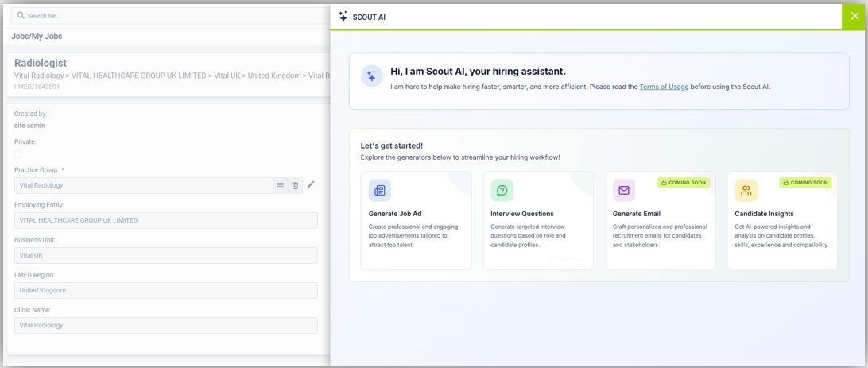
Task: Click the Employing Entity field
Action: [x=165, y=221]
